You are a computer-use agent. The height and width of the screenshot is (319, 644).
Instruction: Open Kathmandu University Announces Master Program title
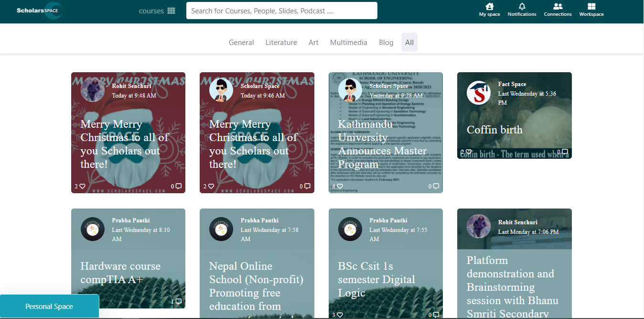point(382,144)
